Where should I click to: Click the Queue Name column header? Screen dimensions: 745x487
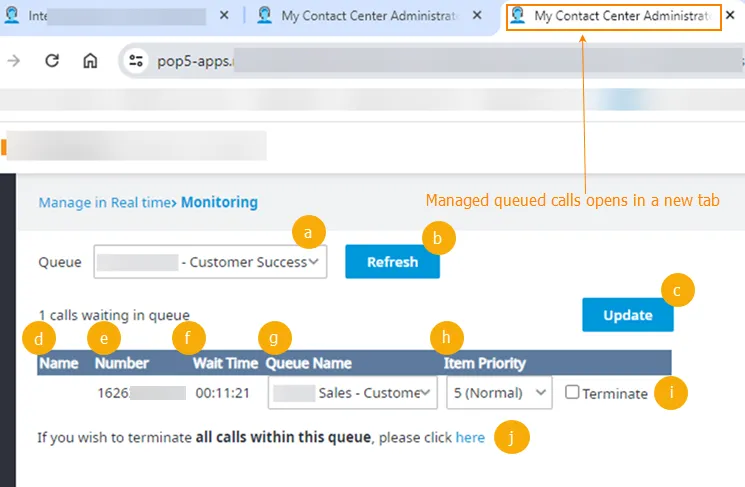click(308, 363)
